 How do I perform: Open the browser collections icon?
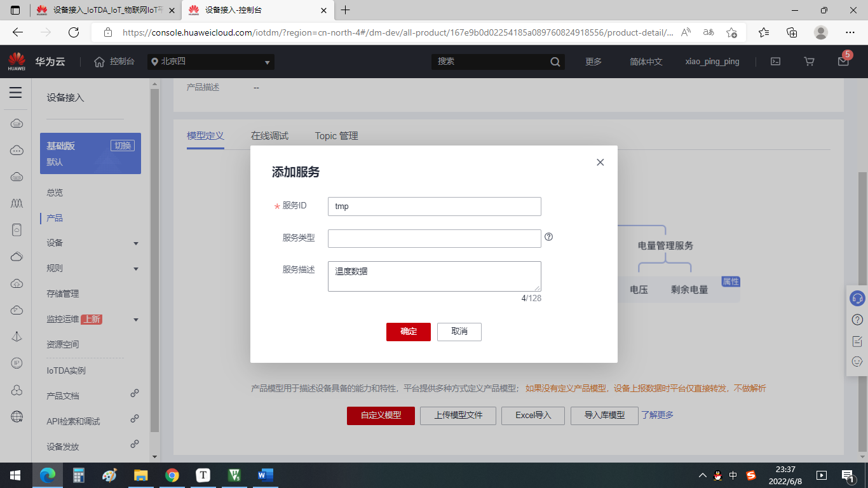792,32
